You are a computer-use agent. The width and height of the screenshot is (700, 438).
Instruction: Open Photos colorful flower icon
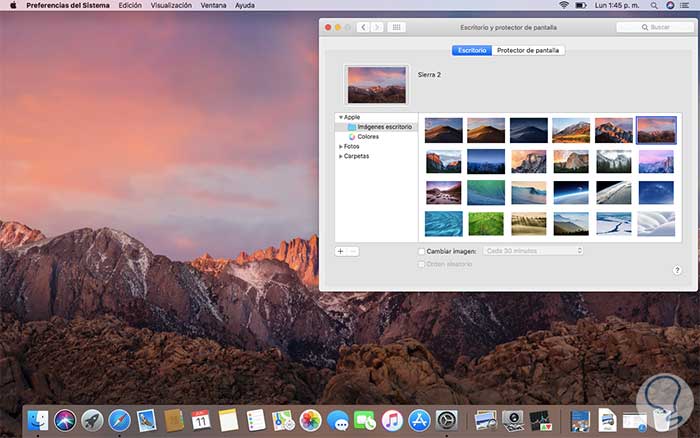tap(310, 421)
